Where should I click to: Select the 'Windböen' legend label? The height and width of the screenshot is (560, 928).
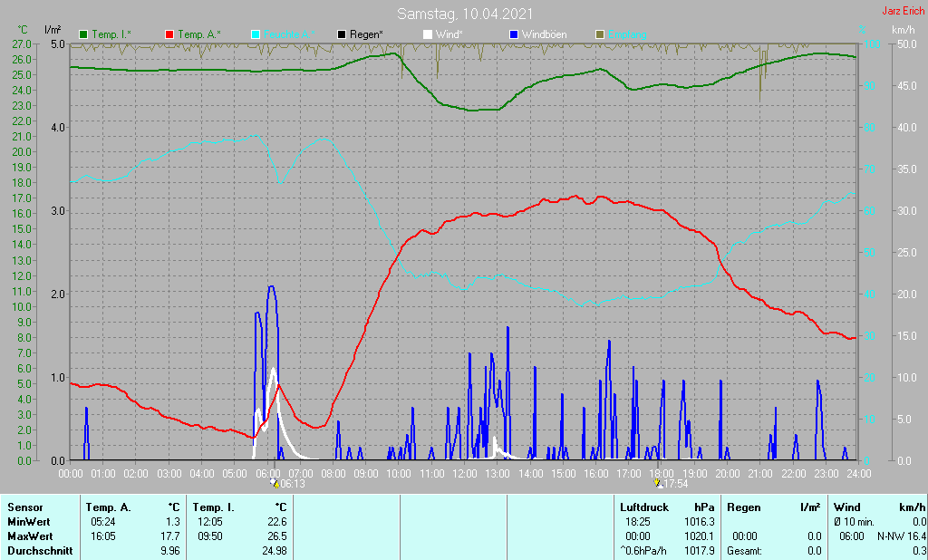tap(544, 34)
